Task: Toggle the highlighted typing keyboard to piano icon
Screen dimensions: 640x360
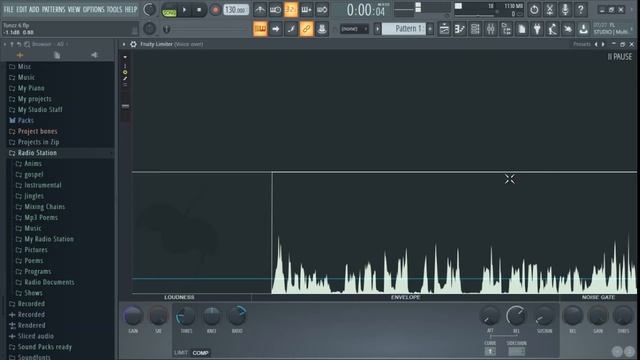Action: click(260, 29)
